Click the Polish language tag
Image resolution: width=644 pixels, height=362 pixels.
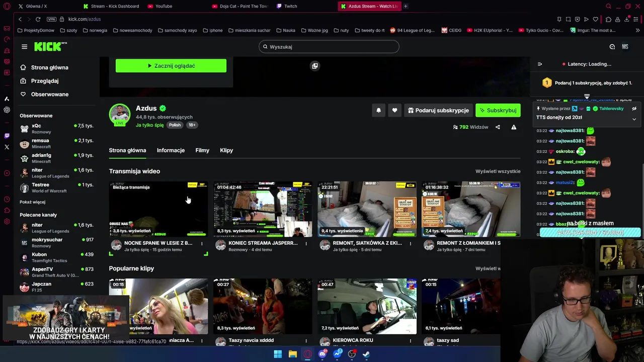(x=175, y=125)
